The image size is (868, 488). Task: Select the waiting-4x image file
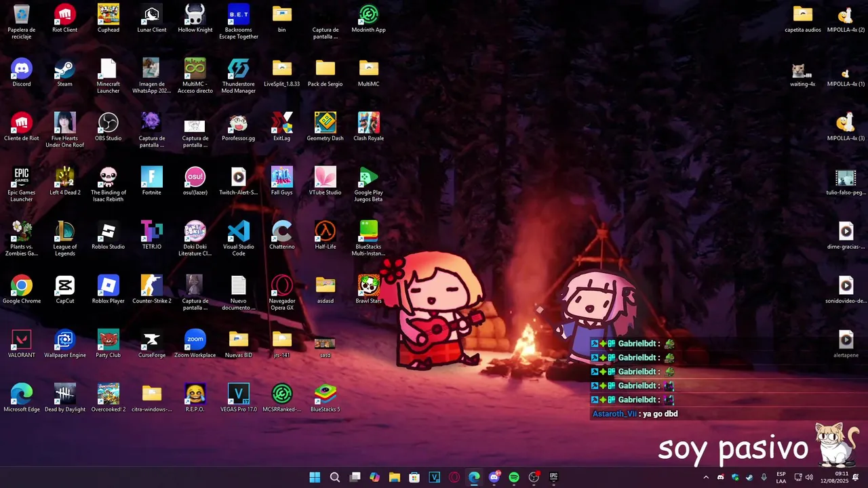pos(803,73)
